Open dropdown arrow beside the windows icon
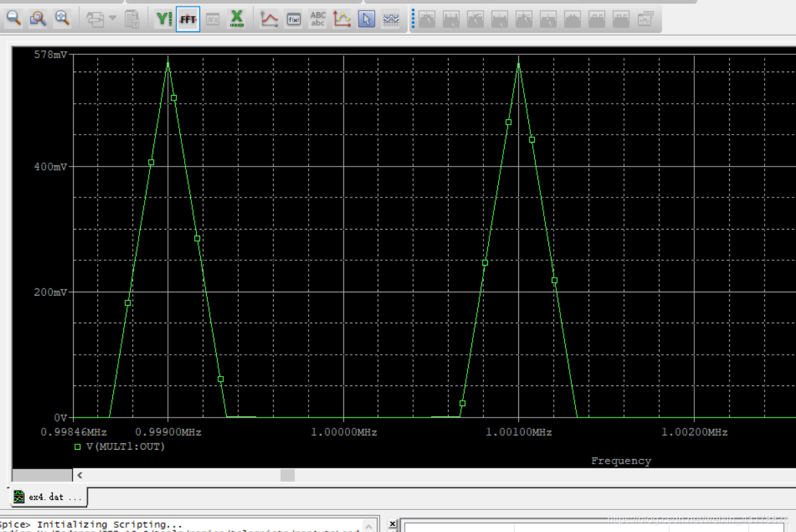This screenshot has height=532, width=796. 112,18
